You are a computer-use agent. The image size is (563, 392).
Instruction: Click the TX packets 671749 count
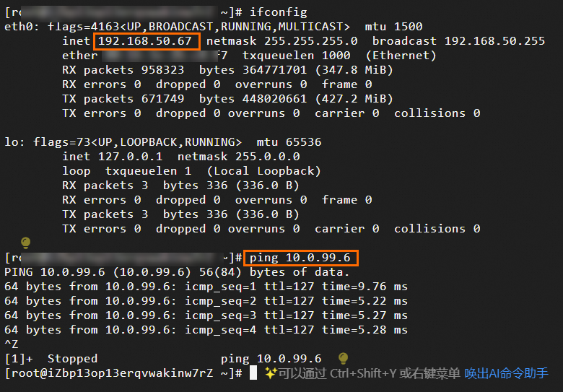pyautogui.click(x=123, y=99)
